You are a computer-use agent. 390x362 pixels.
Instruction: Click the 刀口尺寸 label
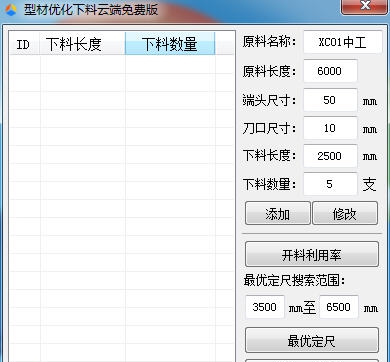coord(269,128)
